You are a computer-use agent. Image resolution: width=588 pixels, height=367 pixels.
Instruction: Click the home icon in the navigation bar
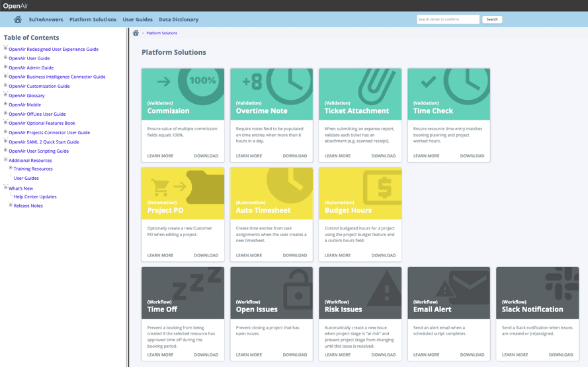pos(18,19)
